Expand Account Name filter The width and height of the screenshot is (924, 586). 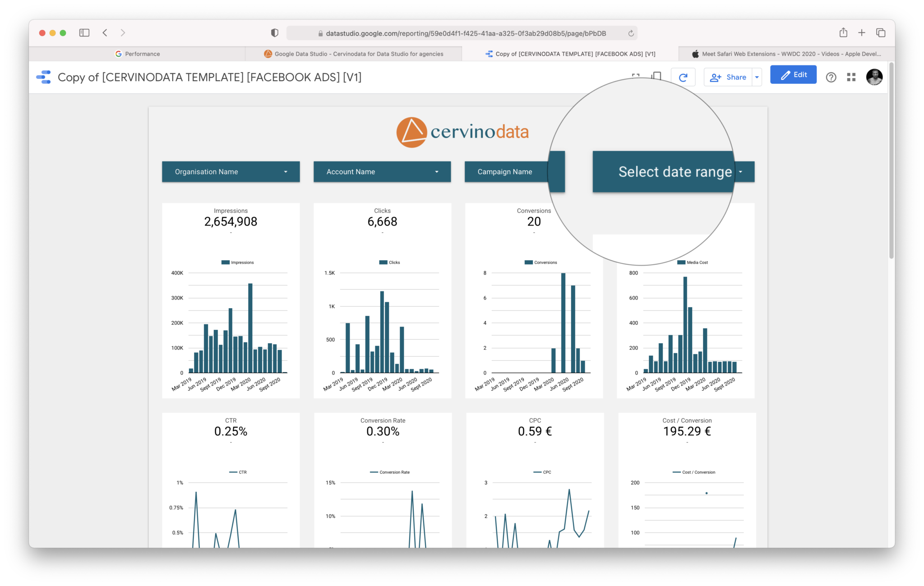coord(382,172)
